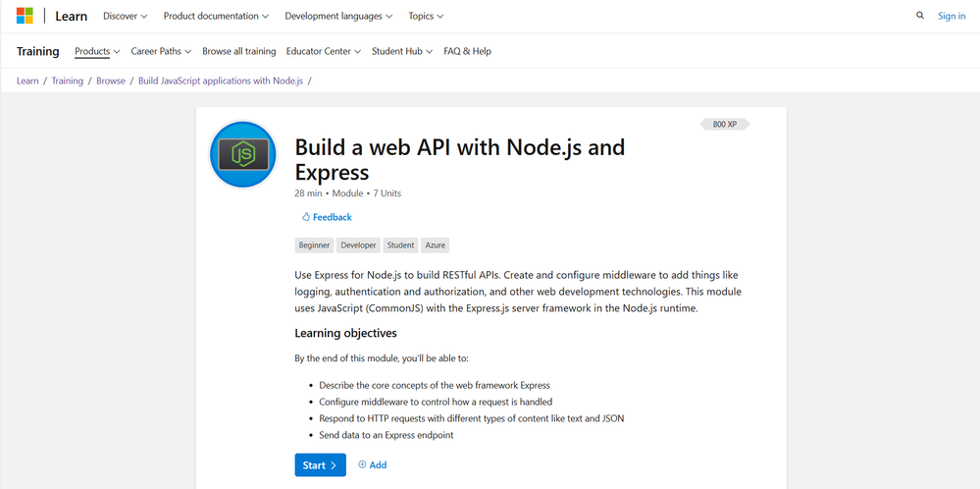Expand the Product documentation menu
980x489 pixels.
tap(216, 17)
